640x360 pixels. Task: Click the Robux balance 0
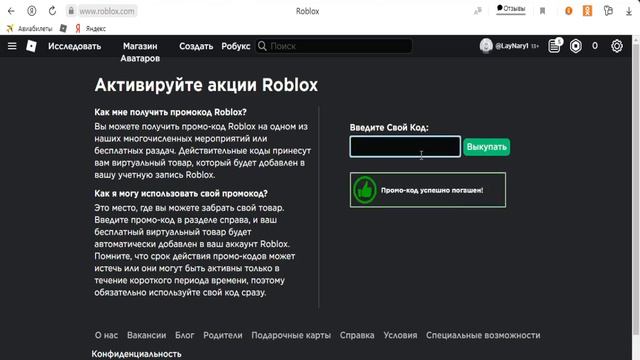click(x=595, y=46)
